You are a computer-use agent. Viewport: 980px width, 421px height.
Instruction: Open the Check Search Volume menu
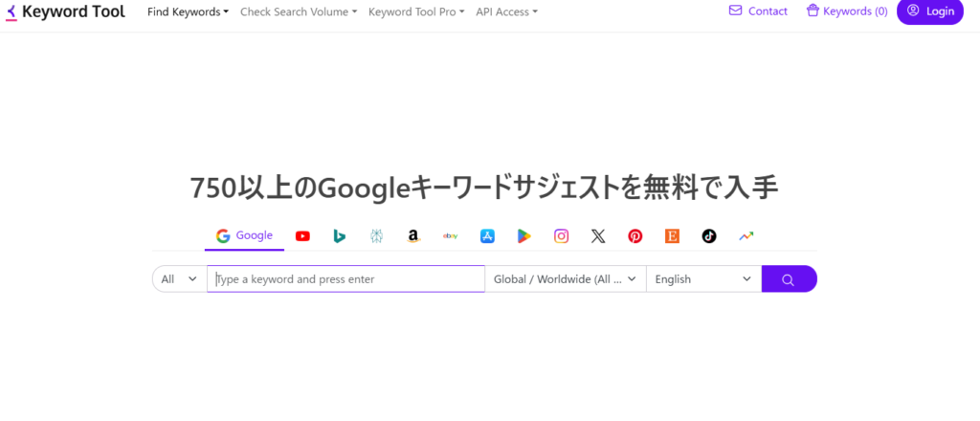click(298, 11)
